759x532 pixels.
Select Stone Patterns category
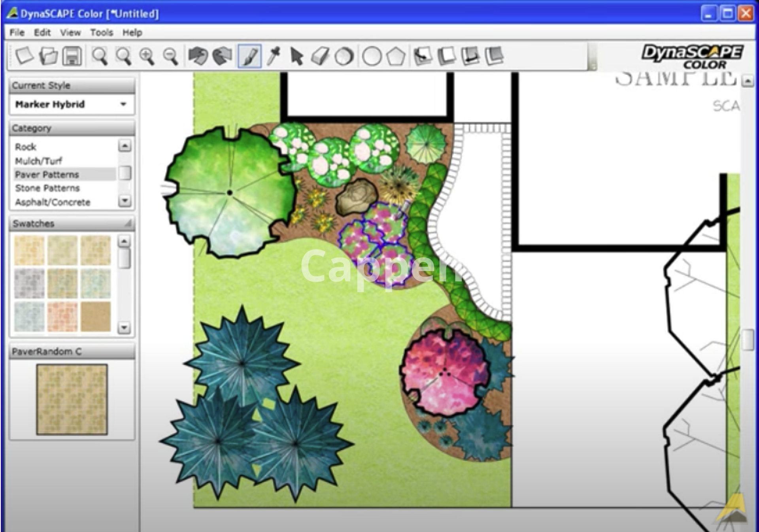47,188
